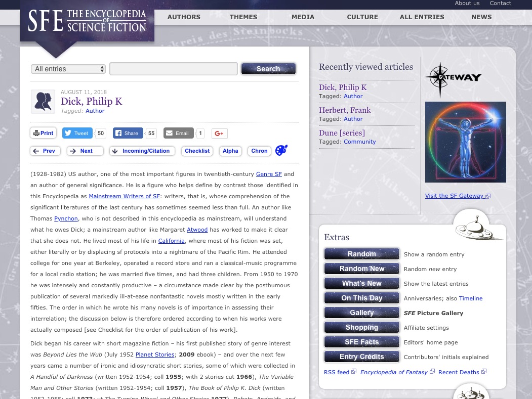Click the Random New button
Screen dimensions: 532x399
click(362, 269)
